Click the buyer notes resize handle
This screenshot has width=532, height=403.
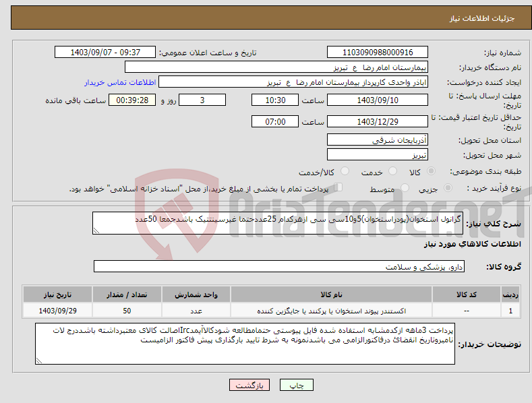(39, 361)
